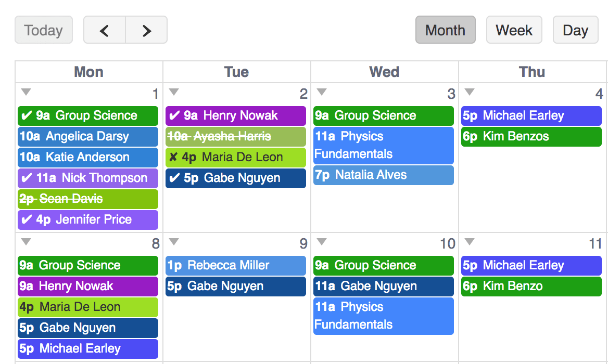Click the Today button
This screenshot has height=364, width=608.
point(43,30)
